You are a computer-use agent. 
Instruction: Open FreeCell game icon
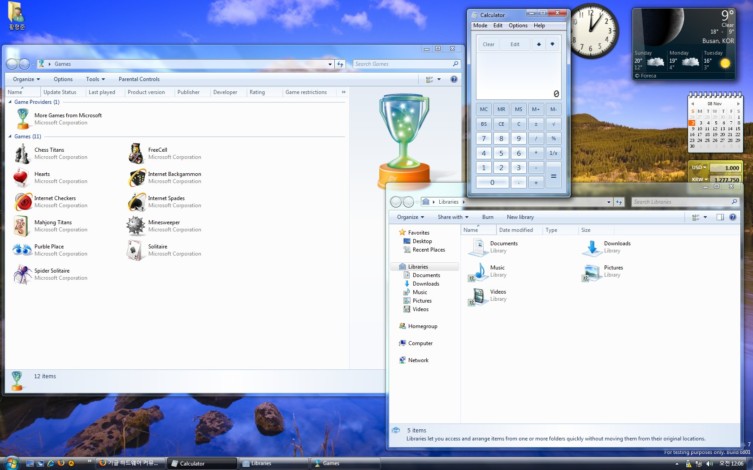136,154
